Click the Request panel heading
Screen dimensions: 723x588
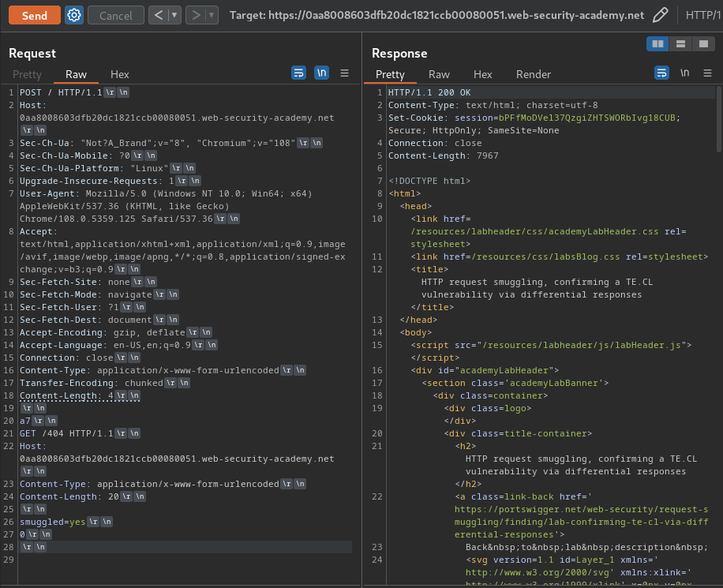pyautogui.click(x=32, y=54)
